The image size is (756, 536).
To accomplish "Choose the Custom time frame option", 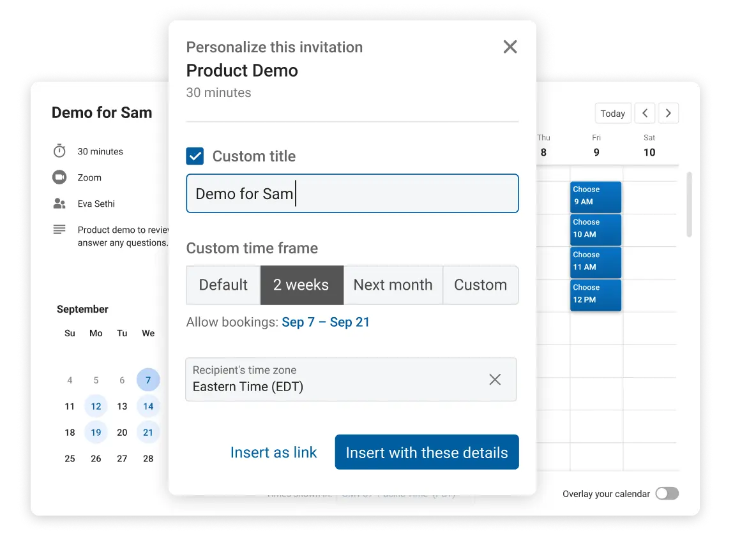I will (480, 285).
